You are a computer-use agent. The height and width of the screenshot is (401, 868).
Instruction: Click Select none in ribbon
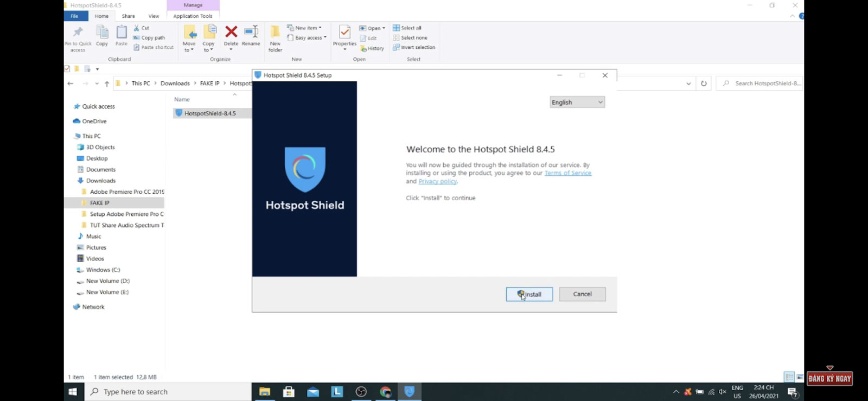(x=410, y=37)
